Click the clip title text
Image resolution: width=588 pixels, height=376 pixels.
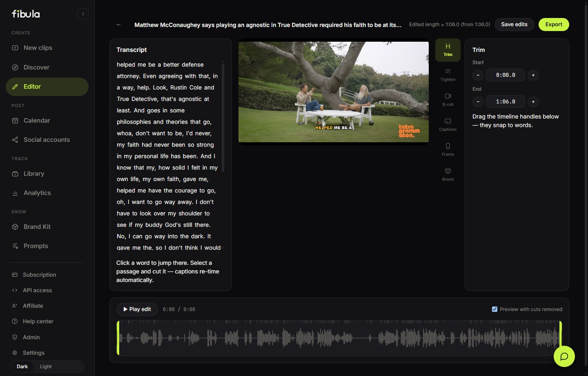coord(268,25)
